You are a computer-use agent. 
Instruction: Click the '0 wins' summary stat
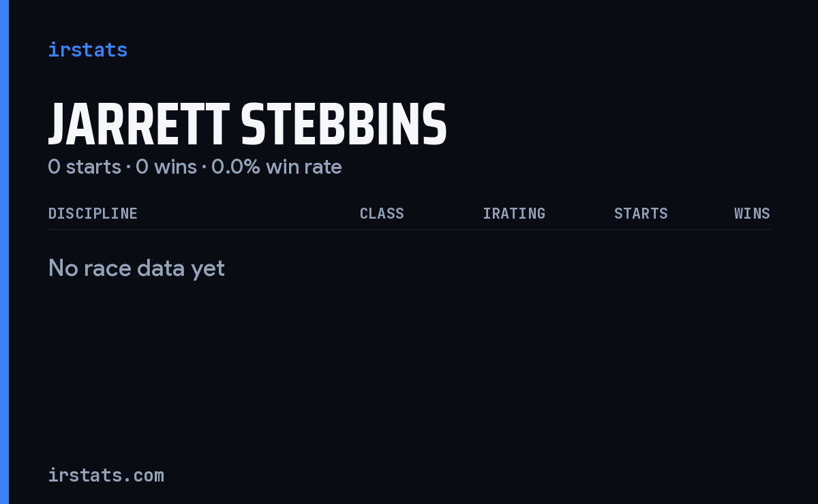(166, 166)
